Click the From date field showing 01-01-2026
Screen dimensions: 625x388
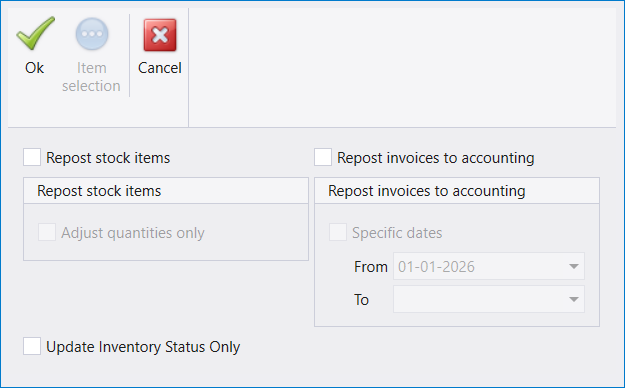tap(489, 266)
